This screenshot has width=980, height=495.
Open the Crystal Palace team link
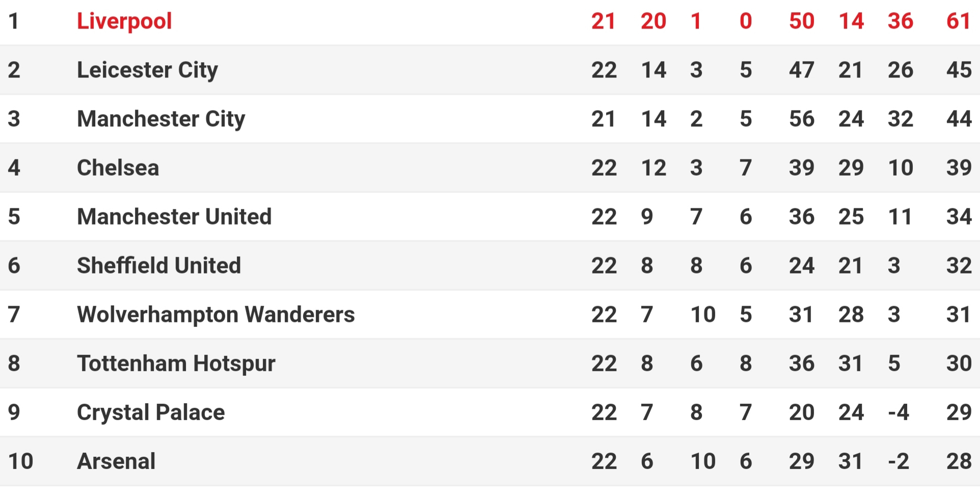click(151, 413)
